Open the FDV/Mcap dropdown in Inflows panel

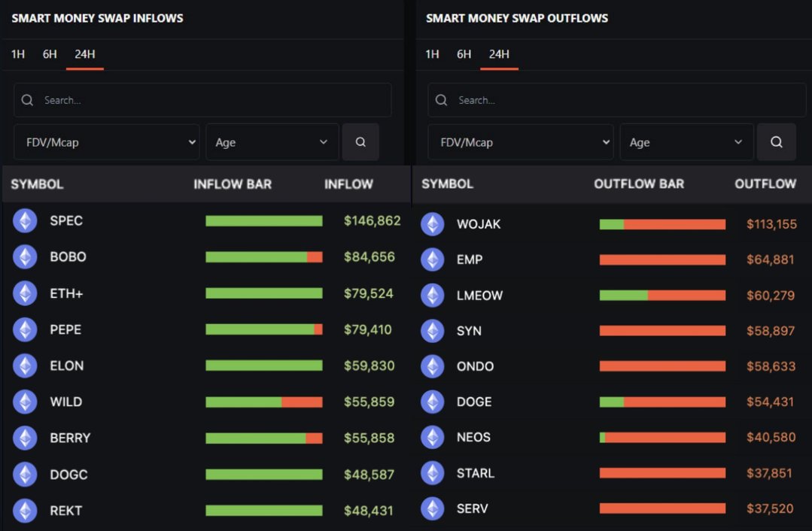[x=107, y=142]
